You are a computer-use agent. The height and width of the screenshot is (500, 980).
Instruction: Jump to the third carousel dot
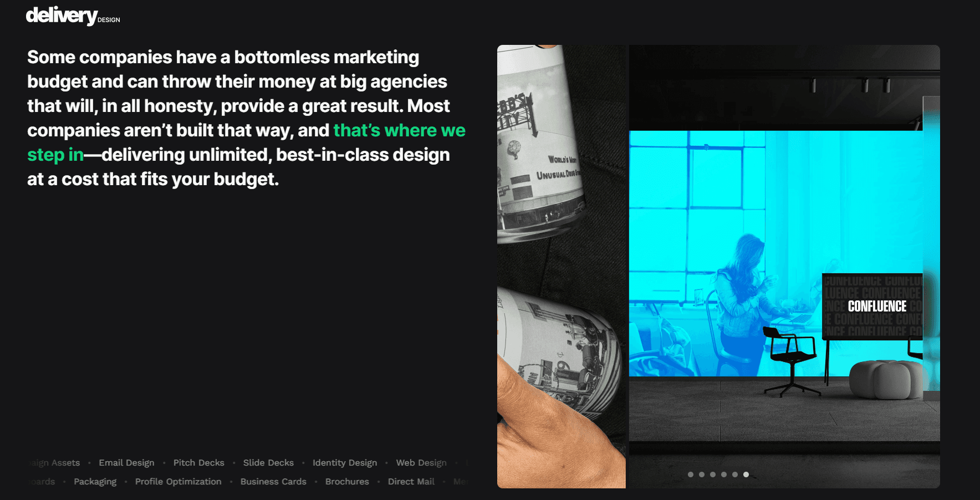[713, 475]
